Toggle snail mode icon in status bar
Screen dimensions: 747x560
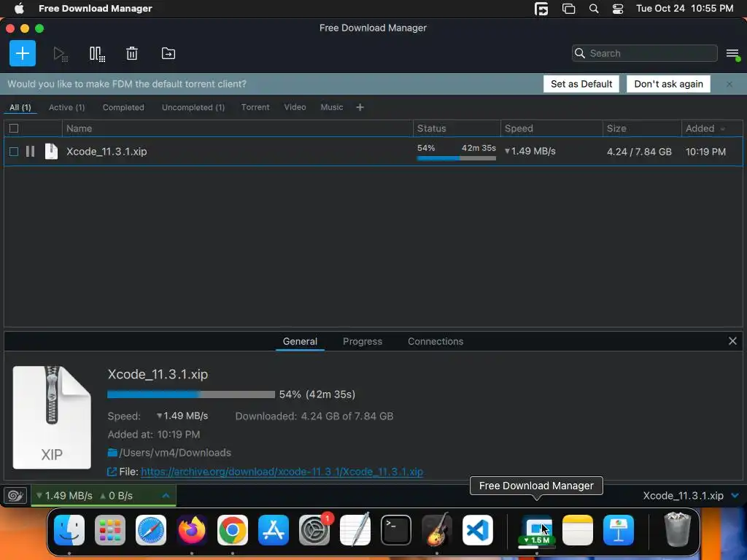tap(15, 496)
